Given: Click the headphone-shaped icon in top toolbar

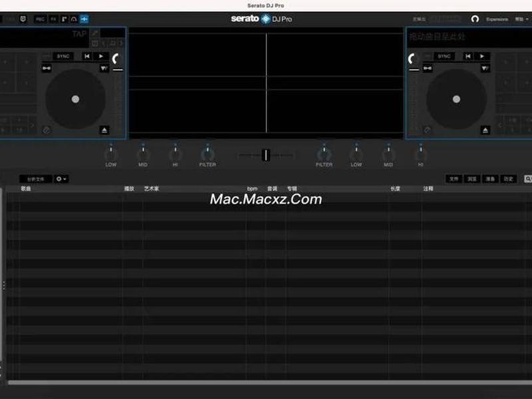Looking at the screenshot, I should pyautogui.click(x=74, y=19).
